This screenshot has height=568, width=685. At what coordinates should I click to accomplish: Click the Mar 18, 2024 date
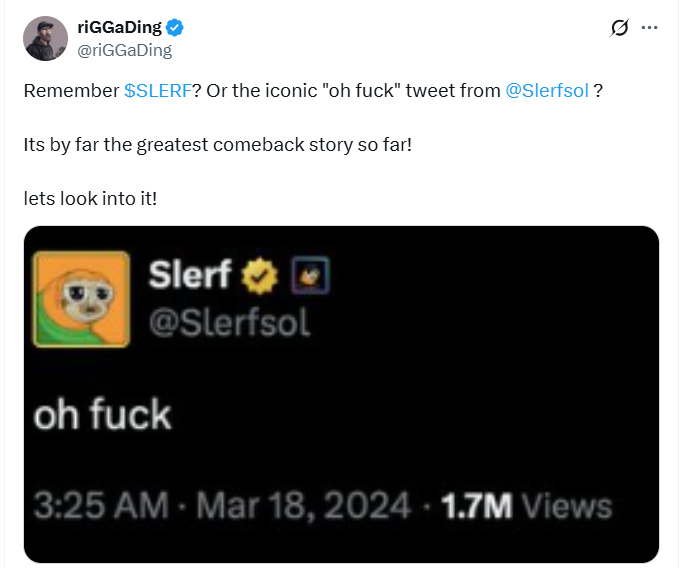click(304, 505)
